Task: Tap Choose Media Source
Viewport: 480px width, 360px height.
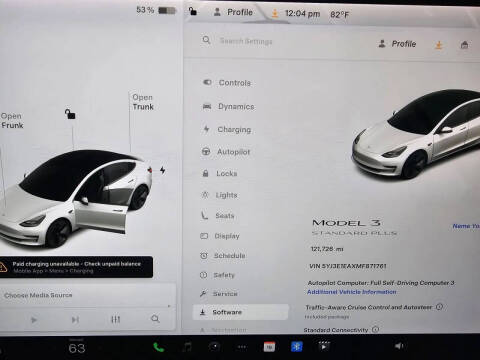Action: tap(38, 295)
